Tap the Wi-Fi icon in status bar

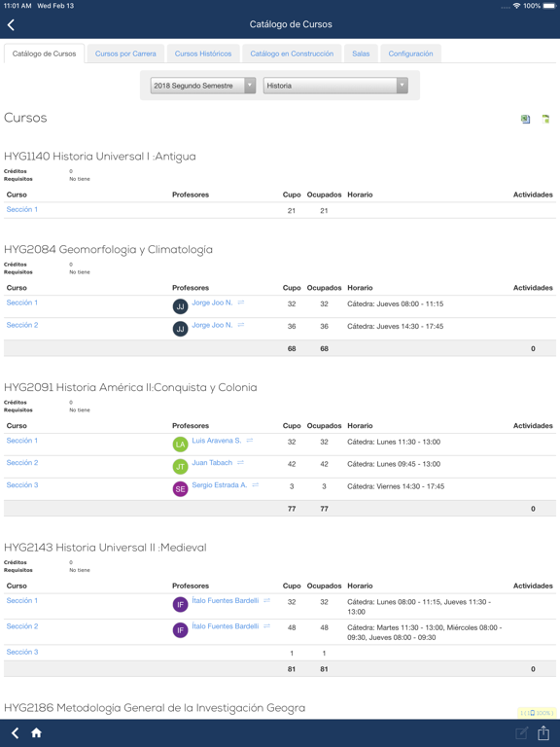coord(516,6)
